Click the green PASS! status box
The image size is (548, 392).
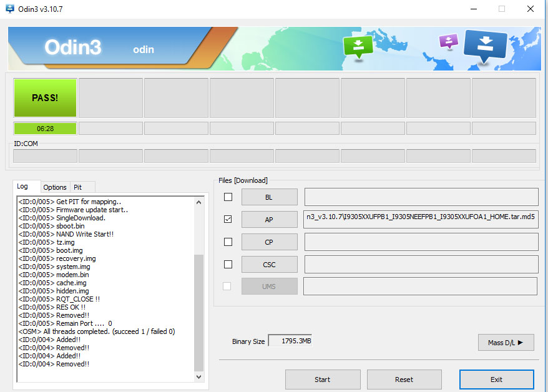click(45, 98)
